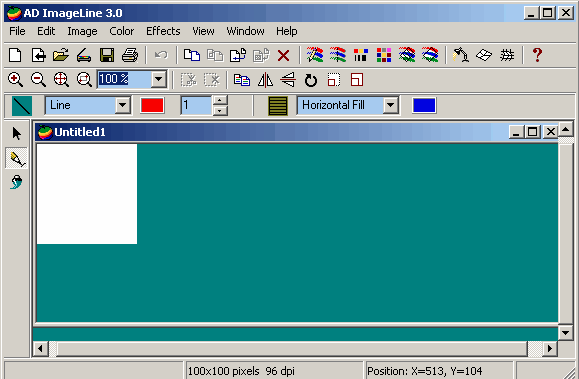579x379 pixels.
Task: Click the zoom-to-selection magnifier icon
Action: coord(84,79)
